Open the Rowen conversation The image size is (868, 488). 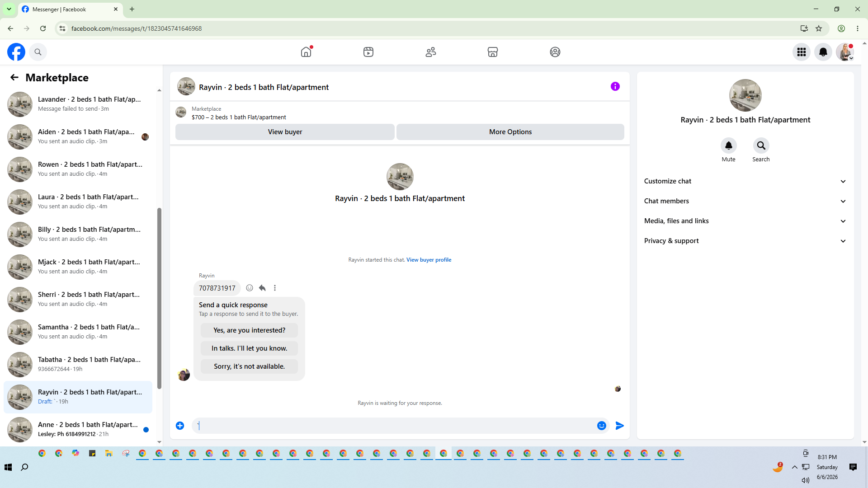pyautogui.click(x=78, y=169)
